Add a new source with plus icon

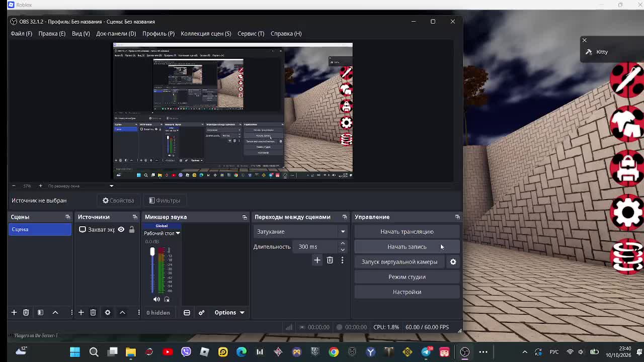pyautogui.click(x=80, y=312)
